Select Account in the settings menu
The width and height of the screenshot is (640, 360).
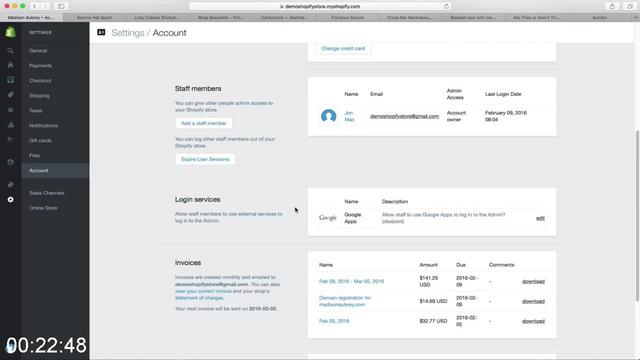pos(55,170)
